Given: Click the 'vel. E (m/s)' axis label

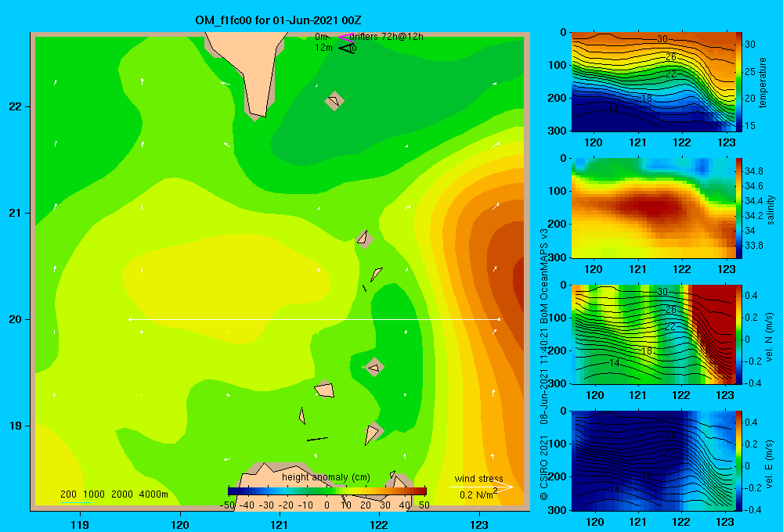Looking at the screenshot, I should 770,463.
